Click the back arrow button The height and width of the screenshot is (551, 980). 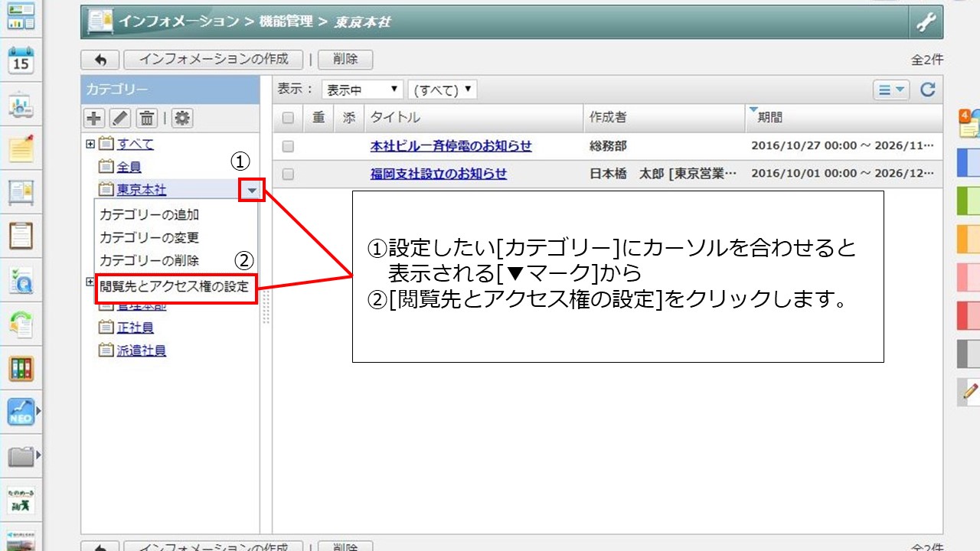point(100,60)
